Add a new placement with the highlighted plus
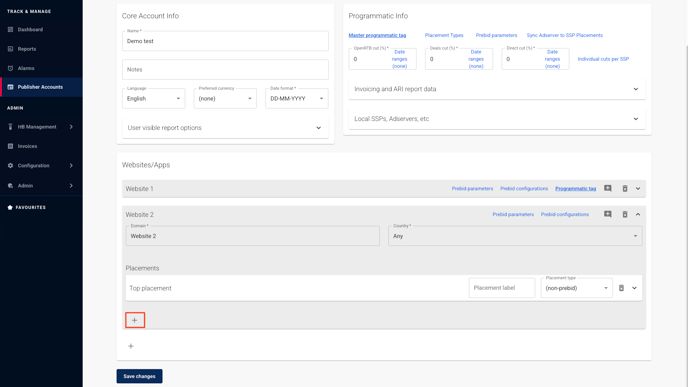Image resolution: width=688 pixels, height=387 pixels. click(135, 320)
